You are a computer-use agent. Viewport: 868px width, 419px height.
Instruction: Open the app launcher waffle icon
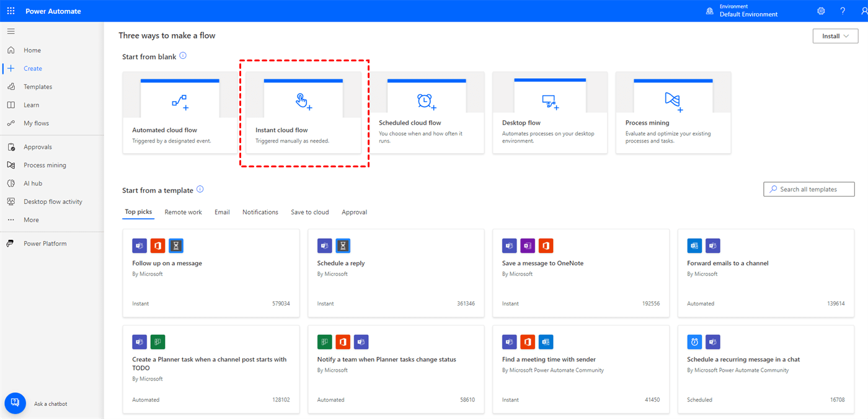[11, 11]
